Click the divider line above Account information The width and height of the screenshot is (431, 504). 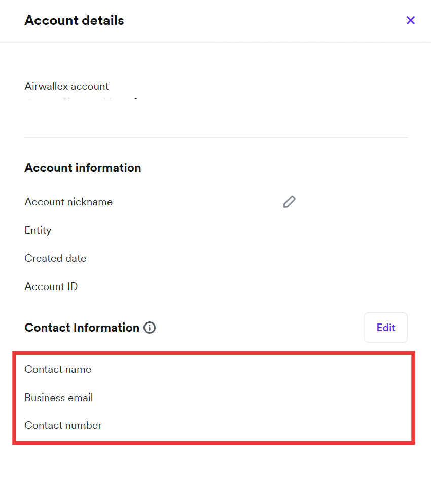click(x=215, y=137)
